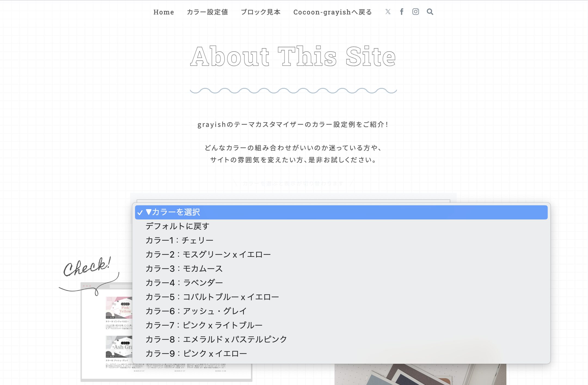Viewport: 588px width, 385px height.
Task: Select カラー8：エメラルド x パステルピンク option
Action: [341, 340]
